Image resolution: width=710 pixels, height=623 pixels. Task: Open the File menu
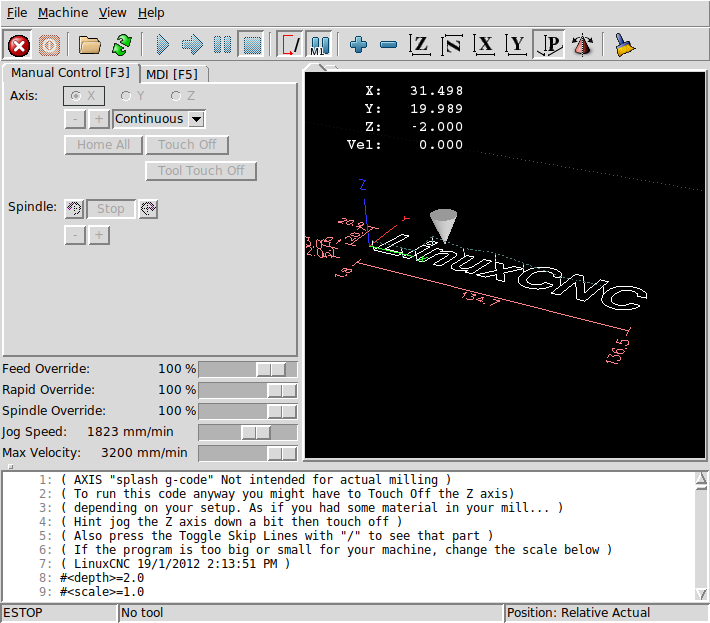17,13
